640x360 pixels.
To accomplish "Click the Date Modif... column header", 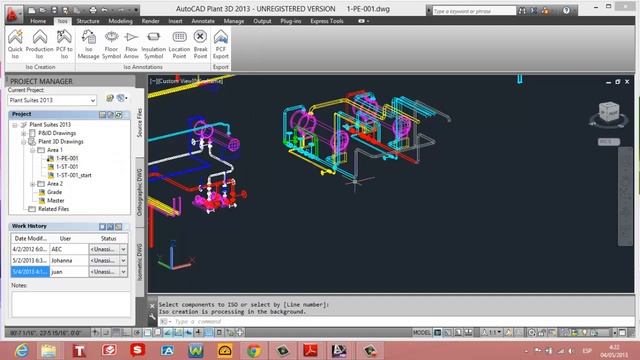I will [x=30, y=238].
